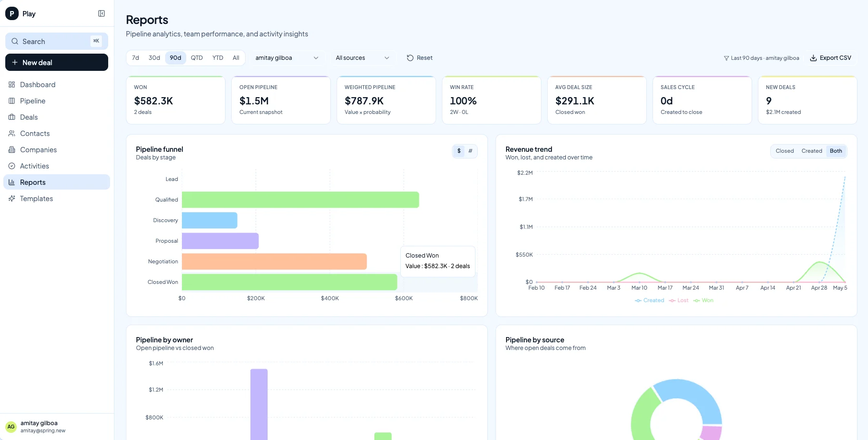
Task: Click the WEIGHTED PIPELINE $787.9K card
Action: point(386,100)
